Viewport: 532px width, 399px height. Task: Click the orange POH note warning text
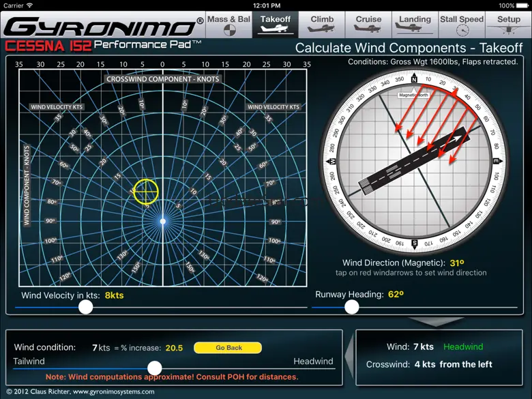coord(172,377)
